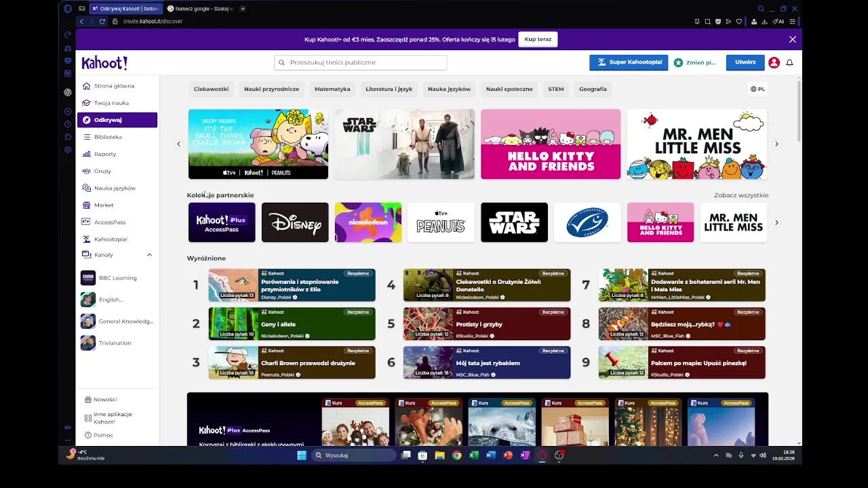Open AccessPass from the sidebar
This screenshot has width=868, height=488.
pyautogui.click(x=117, y=222)
